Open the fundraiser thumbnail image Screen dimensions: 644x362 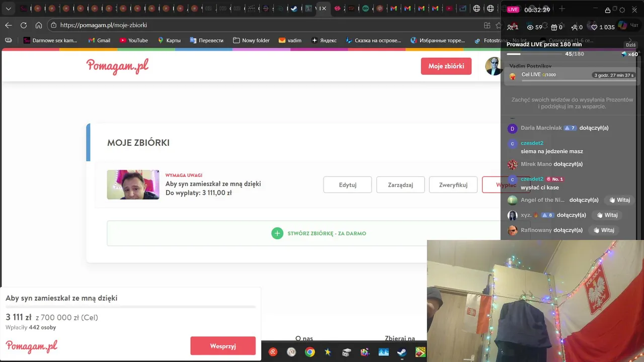coord(133,185)
